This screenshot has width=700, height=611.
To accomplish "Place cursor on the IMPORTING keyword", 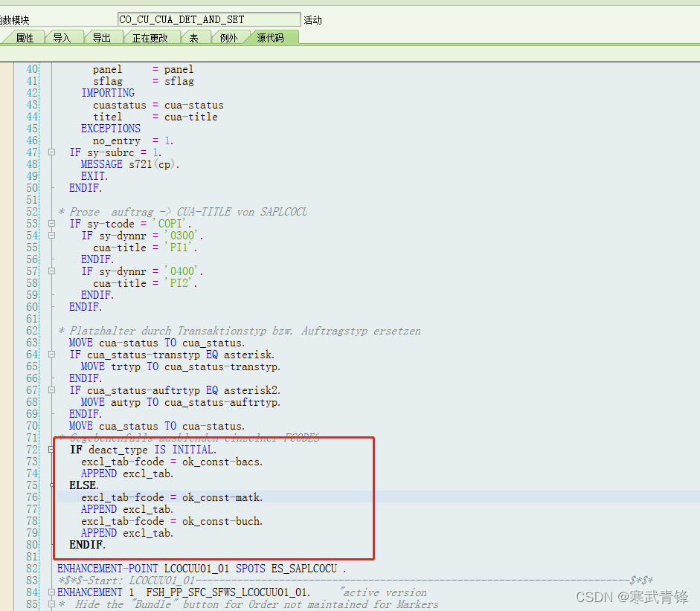I will tap(108, 93).
